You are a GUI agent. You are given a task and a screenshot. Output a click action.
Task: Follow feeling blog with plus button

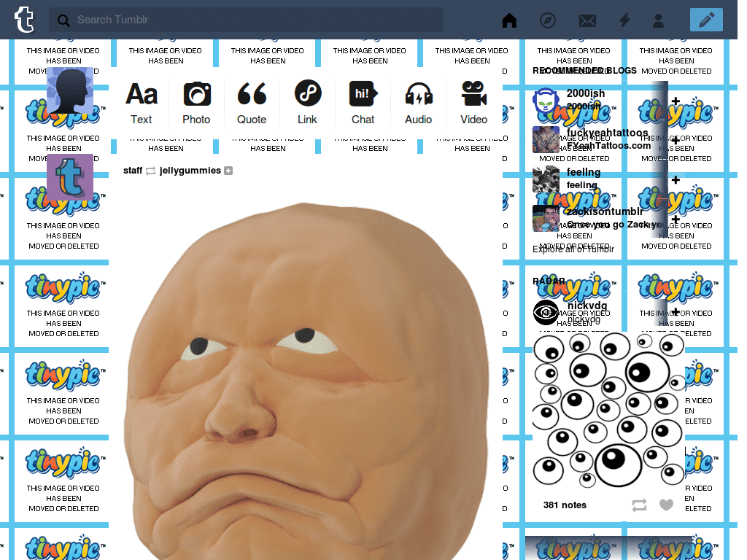click(x=676, y=180)
